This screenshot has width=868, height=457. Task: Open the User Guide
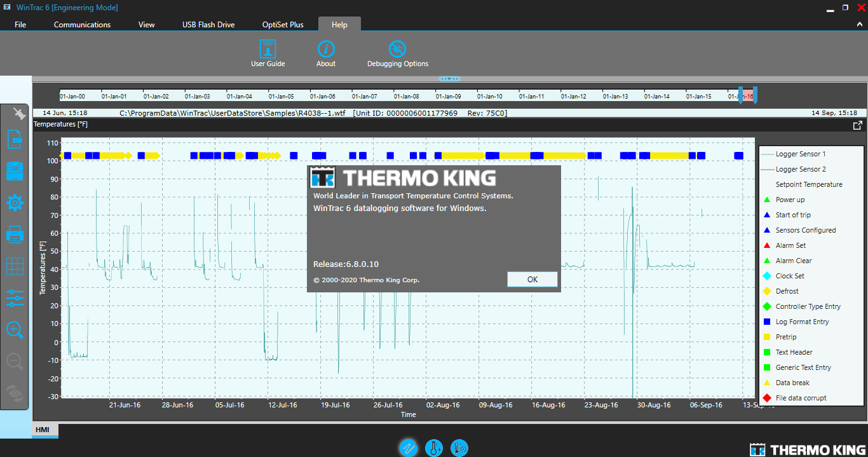[268, 54]
